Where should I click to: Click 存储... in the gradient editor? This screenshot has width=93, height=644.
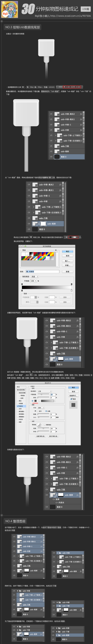pos(68,265)
